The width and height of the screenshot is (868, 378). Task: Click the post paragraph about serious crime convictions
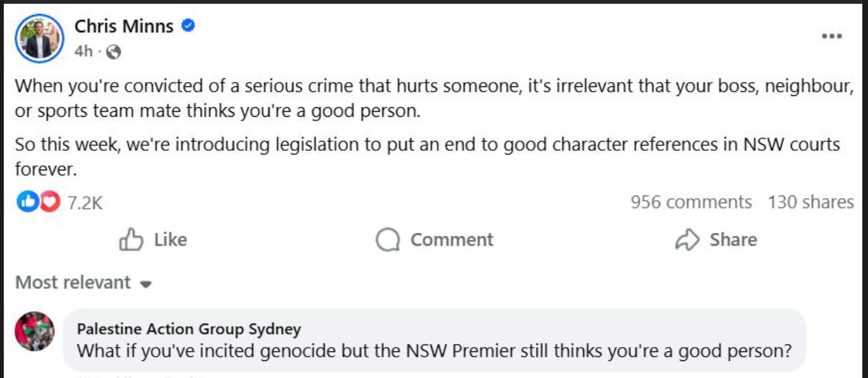(x=434, y=98)
